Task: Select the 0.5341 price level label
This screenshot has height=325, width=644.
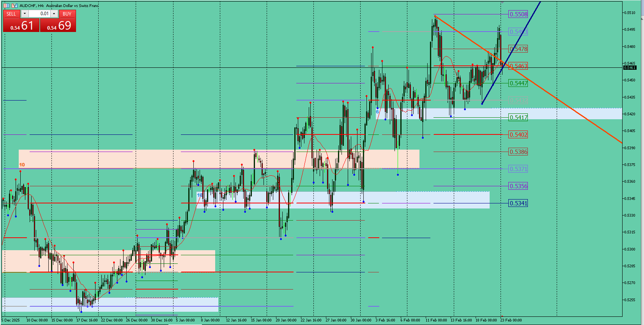Action: (518, 203)
